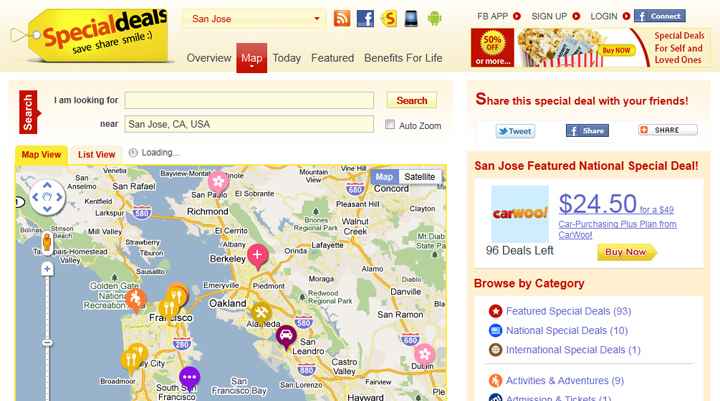This screenshot has width=720, height=401.
Task: Open the San Jose city dropdown
Action: [254, 19]
